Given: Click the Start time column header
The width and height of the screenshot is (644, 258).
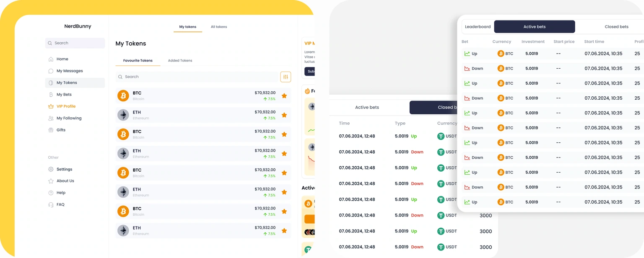Looking at the screenshot, I should (x=594, y=41).
